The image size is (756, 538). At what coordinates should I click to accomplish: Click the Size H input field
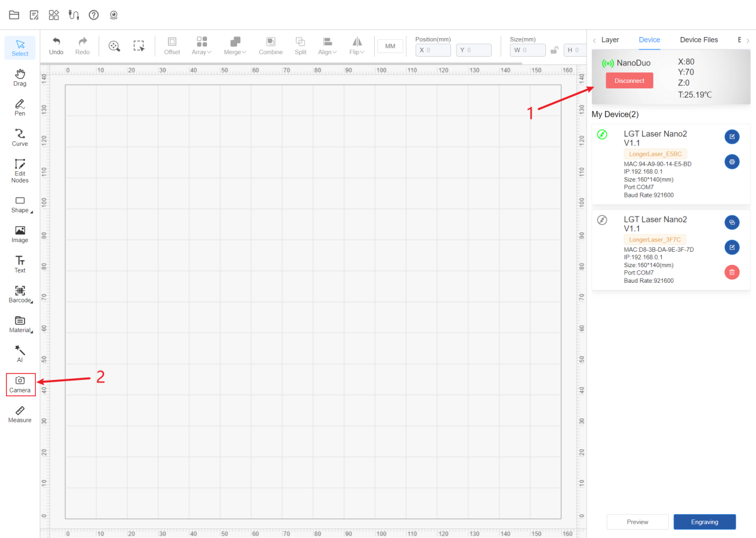[x=574, y=50]
